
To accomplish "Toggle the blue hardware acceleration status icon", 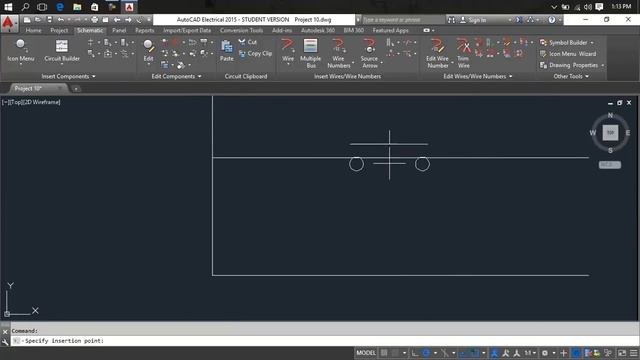I will 576,353.
